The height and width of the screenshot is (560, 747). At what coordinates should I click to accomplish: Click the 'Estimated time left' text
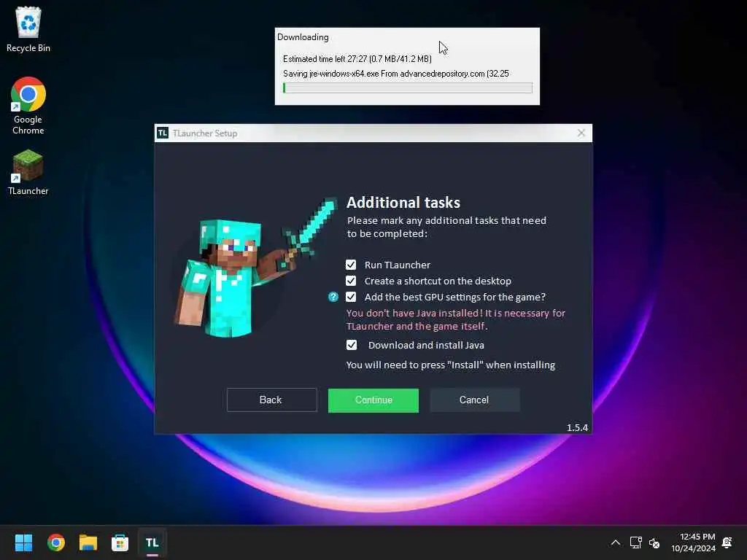click(357, 59)
